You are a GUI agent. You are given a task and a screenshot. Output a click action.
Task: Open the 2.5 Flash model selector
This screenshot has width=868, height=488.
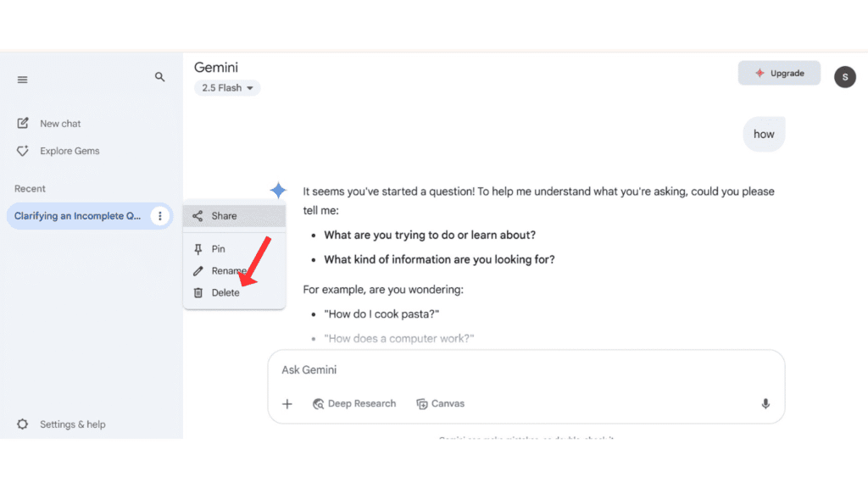(226, 87)
